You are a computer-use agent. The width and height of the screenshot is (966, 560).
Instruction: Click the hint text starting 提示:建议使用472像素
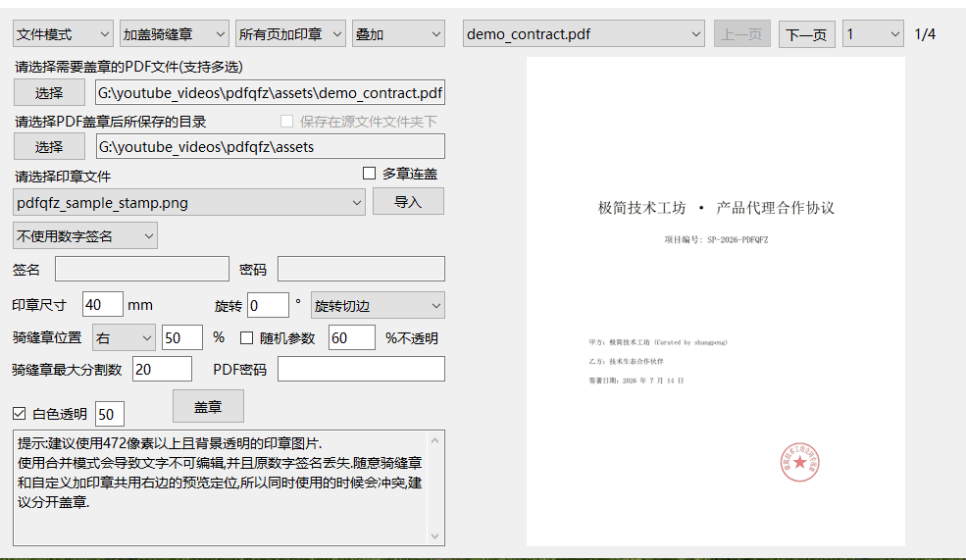[170, 443]
